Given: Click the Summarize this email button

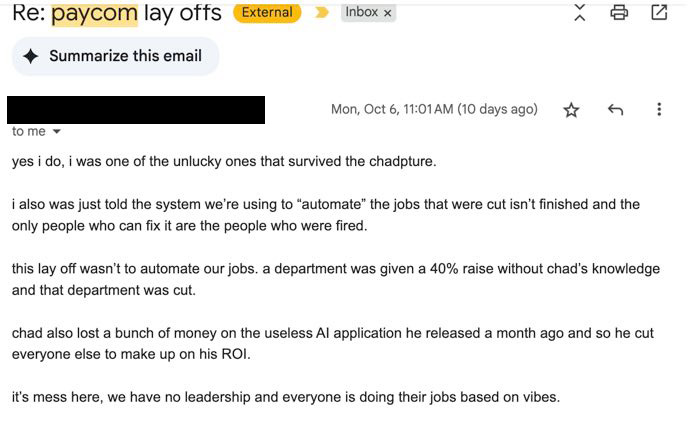Looking at the screenshot, I should click(x=115, y=57).
